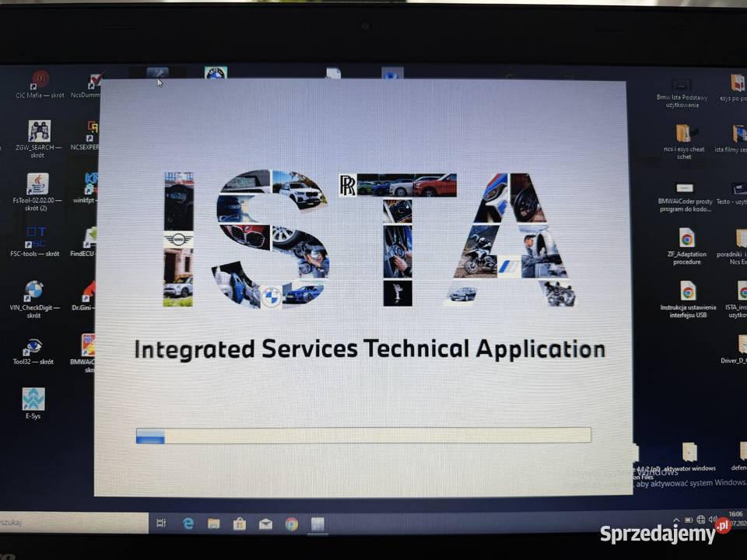Expand hidden system tray icons chevron
Screen dimensions: 747x560
tap(676, 520)
